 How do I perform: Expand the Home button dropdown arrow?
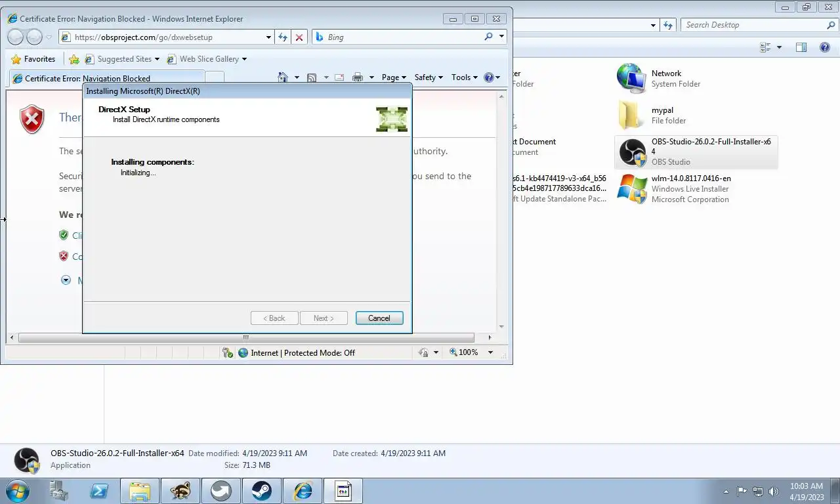point(297,77)
